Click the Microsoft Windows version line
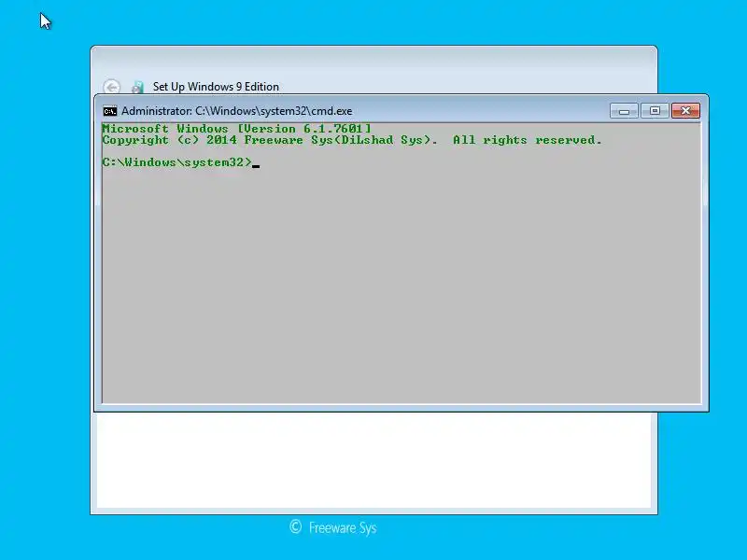Screen dimensions: 747x560 [236, 129]
